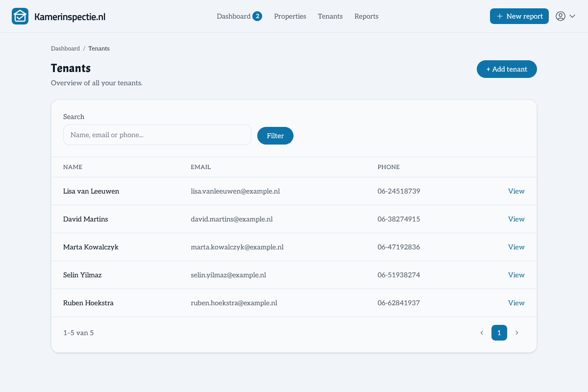The image size is (588, 392).
Task: Click the name Lisa van Leeuwen
Action: coord(91,191)
